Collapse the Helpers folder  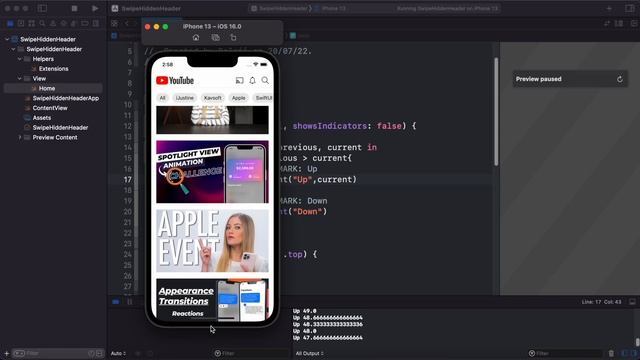coord(19,59)
